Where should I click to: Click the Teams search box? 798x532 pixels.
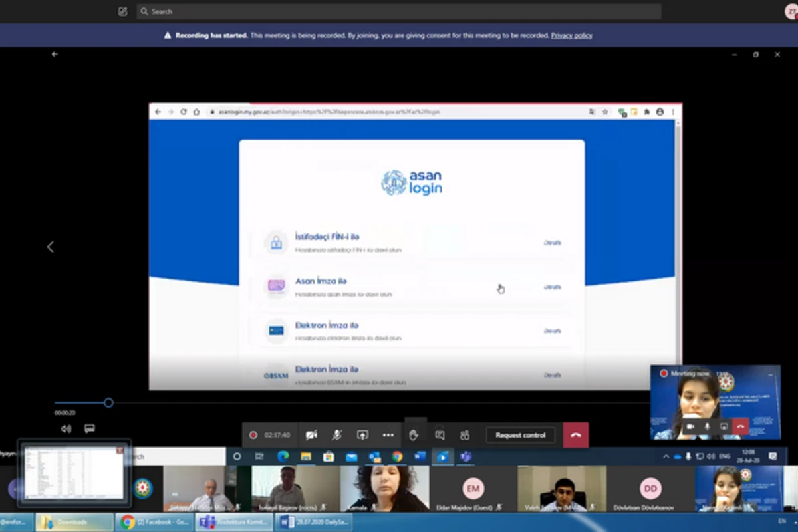399,11
